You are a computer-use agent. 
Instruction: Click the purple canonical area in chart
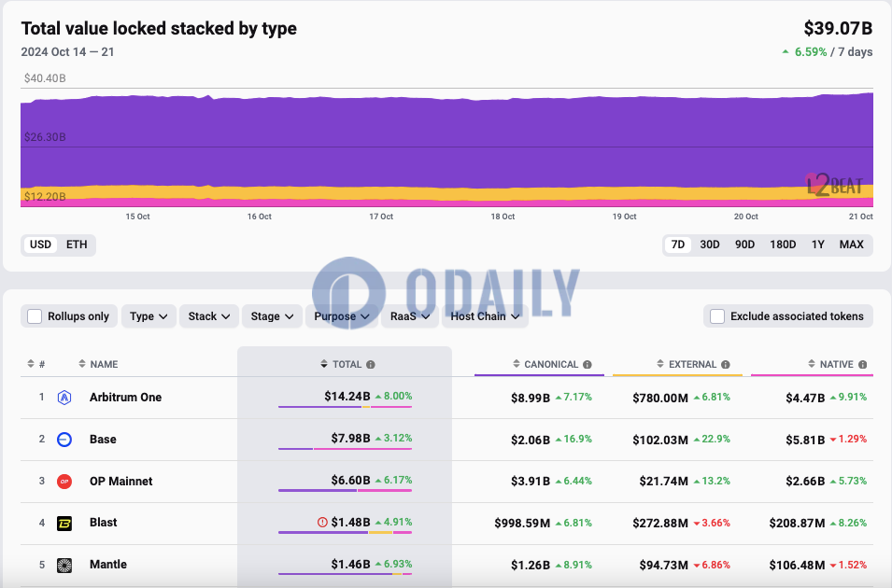(x=446, y=142)
